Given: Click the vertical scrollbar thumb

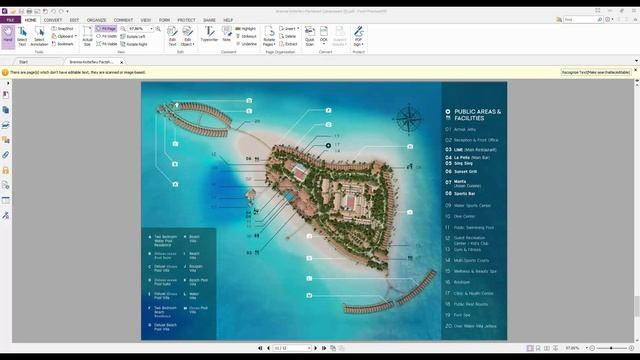Looking at the screenshot, I should click(637, 306).
